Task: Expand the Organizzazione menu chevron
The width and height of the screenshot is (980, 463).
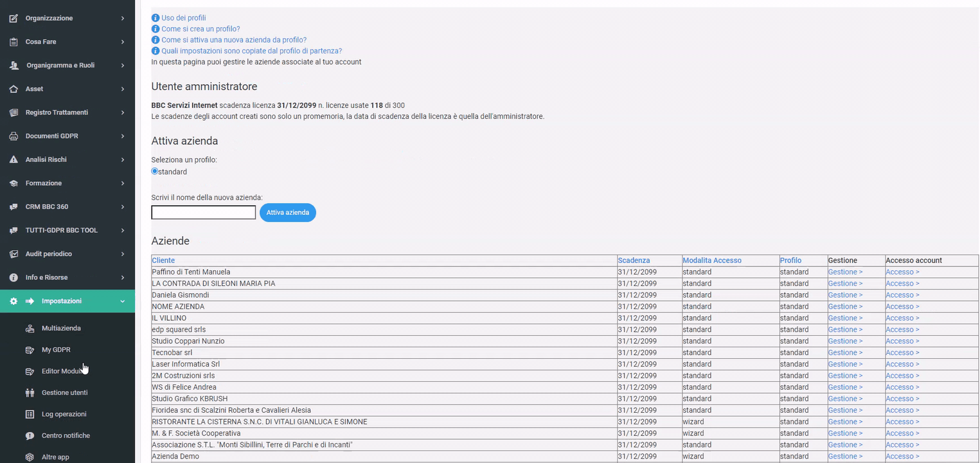Action: [123, 18]
